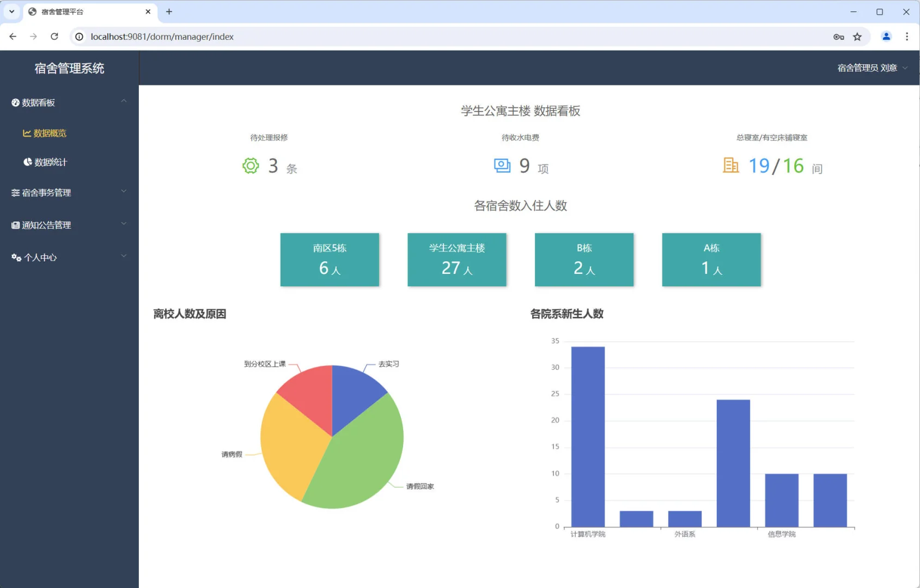Image resolution: width=920 pixels, height=588 pixels.
Task: Expand the 通知公告管理 menu chevron
Action: click(124, 223)
